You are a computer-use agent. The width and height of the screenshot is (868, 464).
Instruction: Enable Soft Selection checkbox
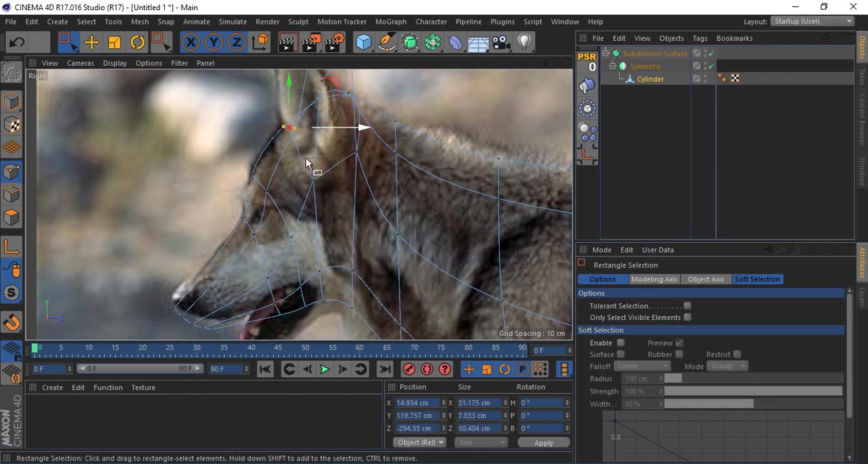coord(620,343)
